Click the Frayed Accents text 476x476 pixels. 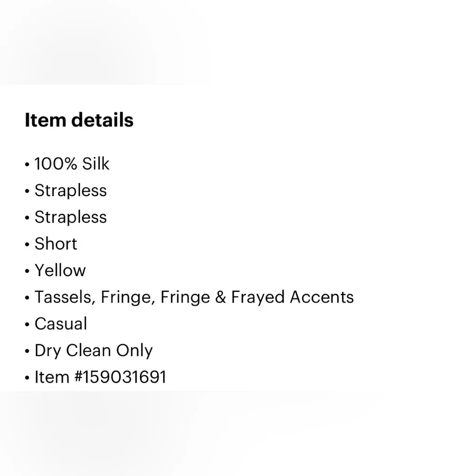292,297
